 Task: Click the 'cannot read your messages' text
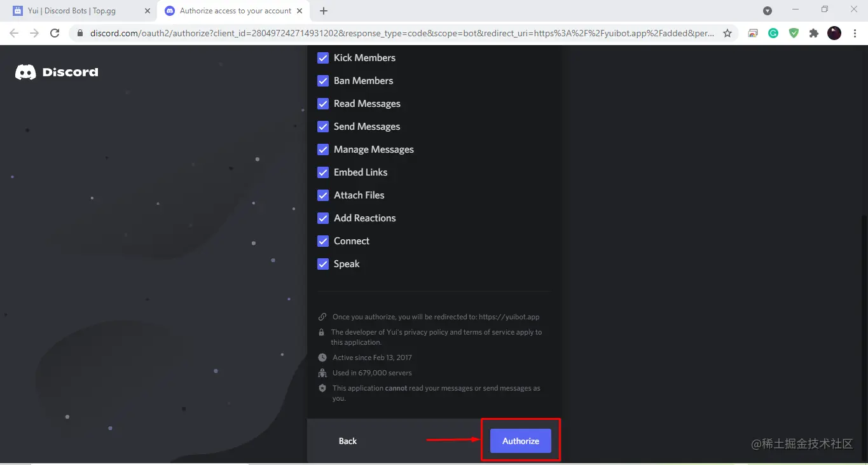pos(436,393)
